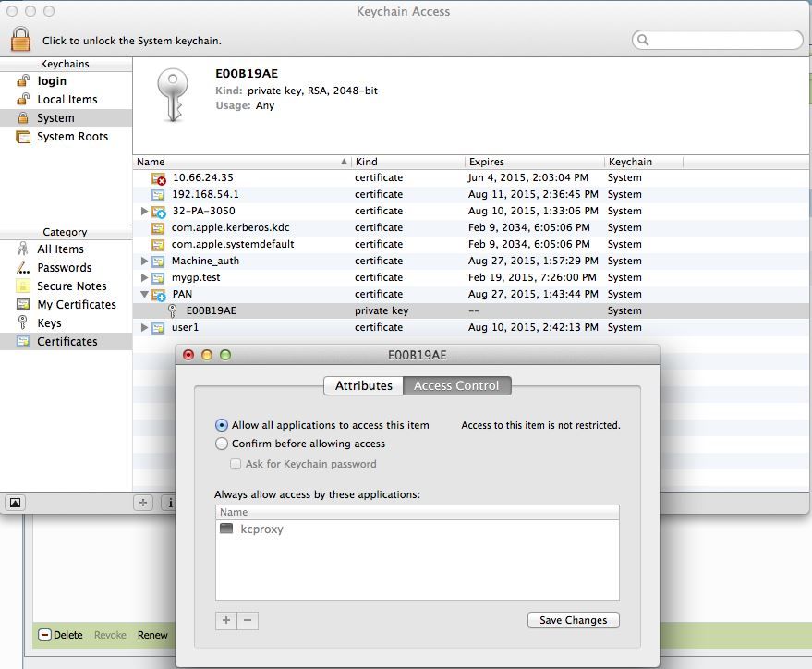Screen dimensions: 812x669
Task: Click Renew in the background window
Action: [152, 635]
